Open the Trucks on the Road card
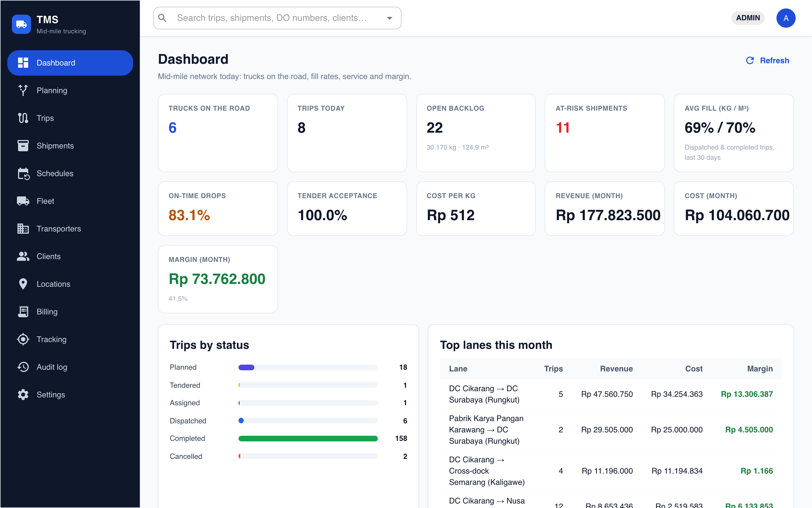Viewport: 812px width, 508px height. tap(218, 133)
